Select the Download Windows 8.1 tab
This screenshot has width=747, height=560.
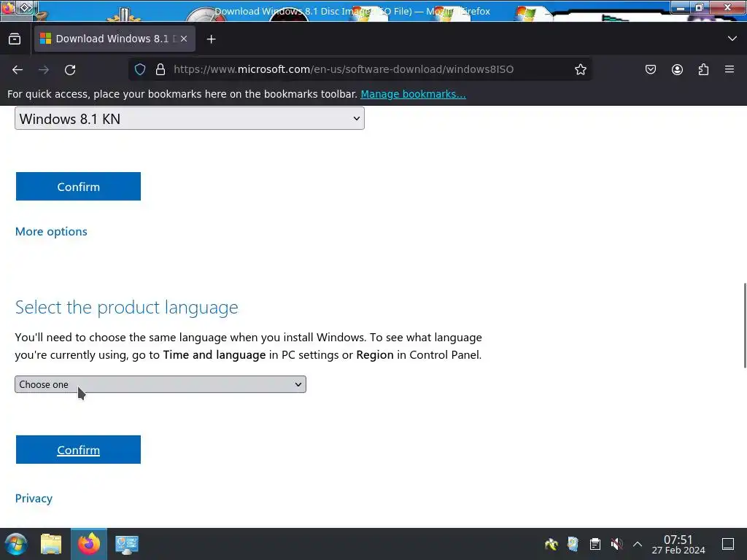tap(115, 39)
